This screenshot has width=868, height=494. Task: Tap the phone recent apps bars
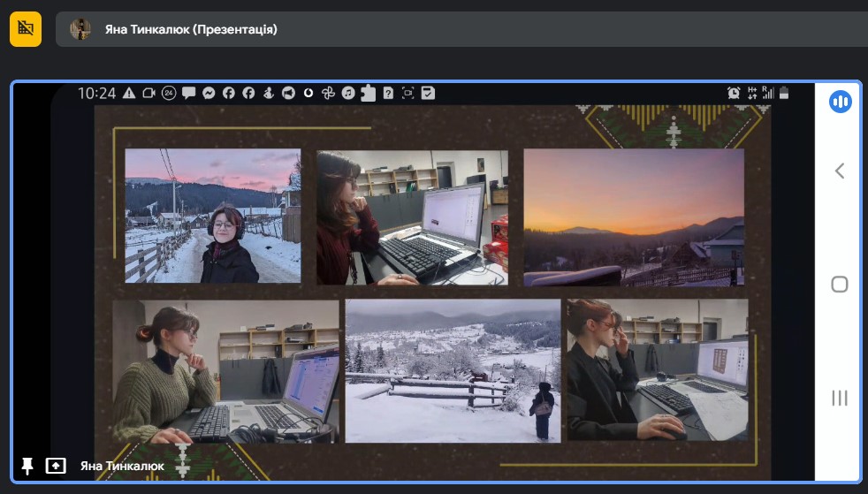(839, 398)
